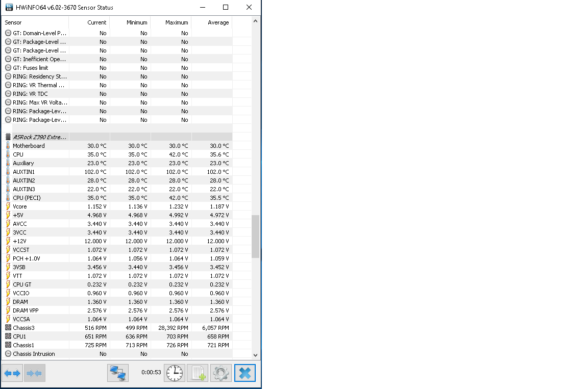Select the VCCIO voltage row
Screen dimensions: 588x389
tap(117, 293)
